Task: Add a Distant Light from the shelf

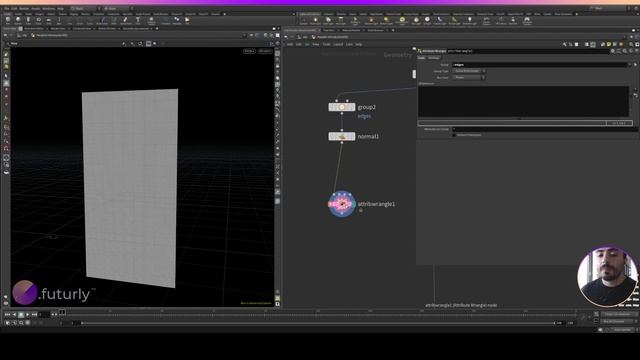Action: click(x=387, y=20)
